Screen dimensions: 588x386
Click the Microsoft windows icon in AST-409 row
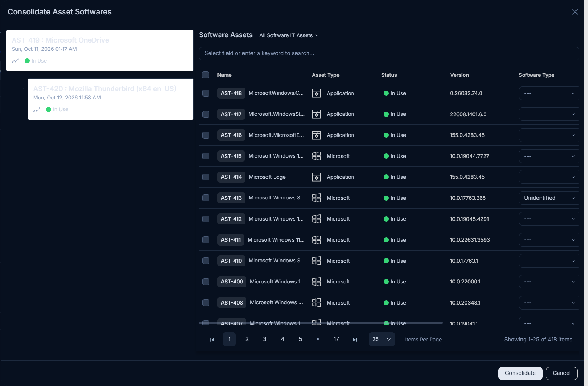(x=317, y=282)
